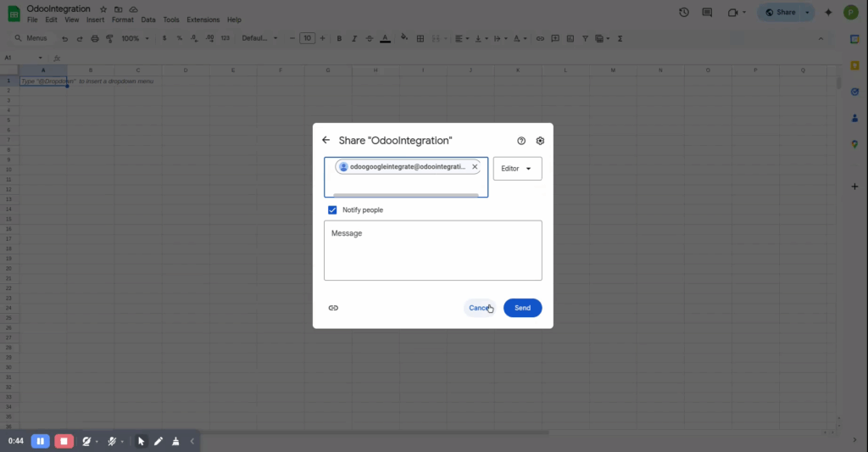The image size is (868, 452).
Task: Pause the screen recording
Action: (41, 442)
